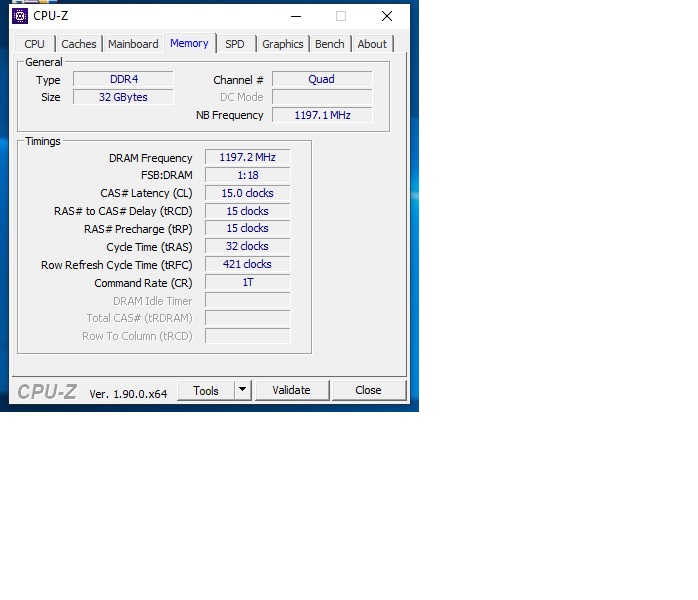Screen dimensions: 698x600
Task: Click the RAS# Precharge (tRP) label
Action: coord(138,229)
